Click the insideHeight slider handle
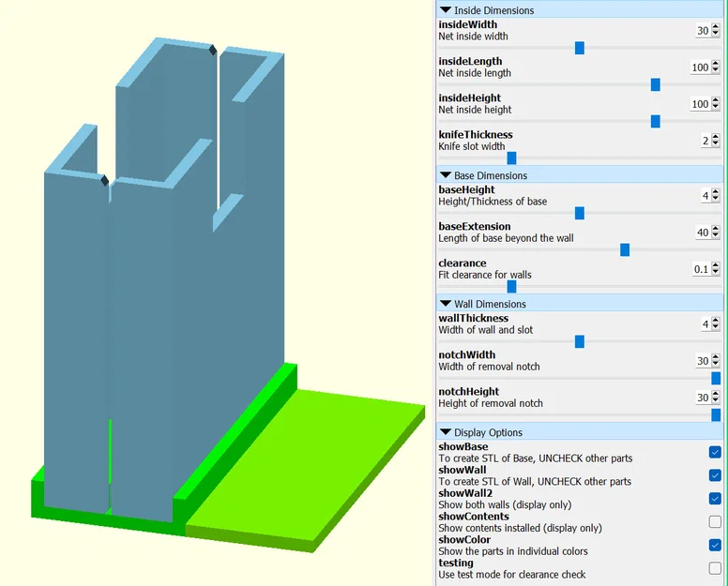Image resolution: width=728 pixels, height=586 pixels. point(656,121)
